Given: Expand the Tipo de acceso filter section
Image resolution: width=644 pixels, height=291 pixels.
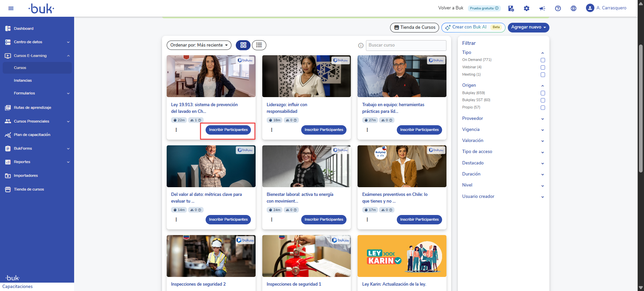Looking at the screenshot, I should [542, 152].
